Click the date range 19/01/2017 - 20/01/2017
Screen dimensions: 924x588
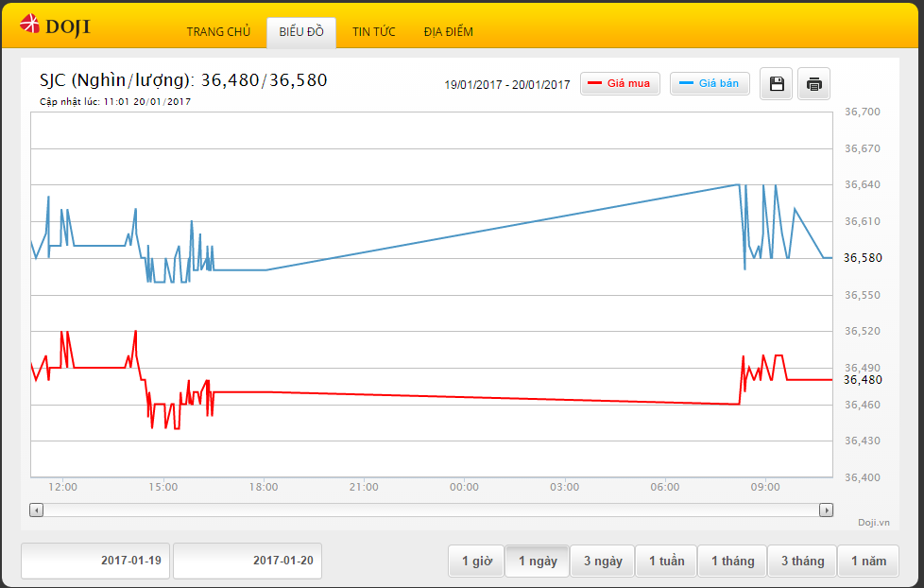click(507, 85)
